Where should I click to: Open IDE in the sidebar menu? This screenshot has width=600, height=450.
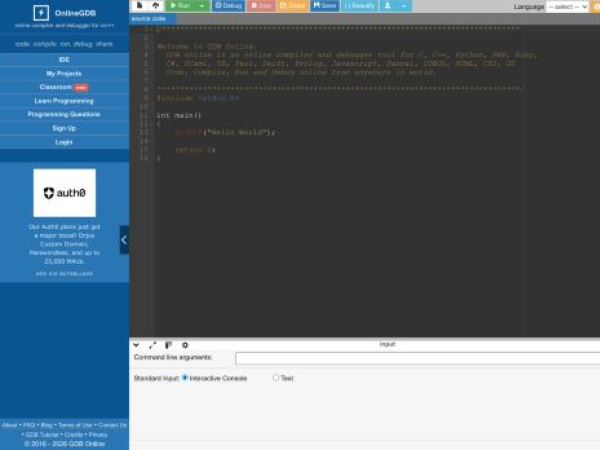[x=64, y=59]
